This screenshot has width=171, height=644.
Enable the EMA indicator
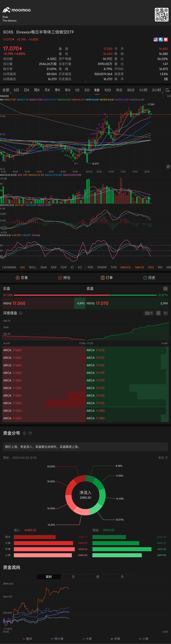[x=44, y=267]
